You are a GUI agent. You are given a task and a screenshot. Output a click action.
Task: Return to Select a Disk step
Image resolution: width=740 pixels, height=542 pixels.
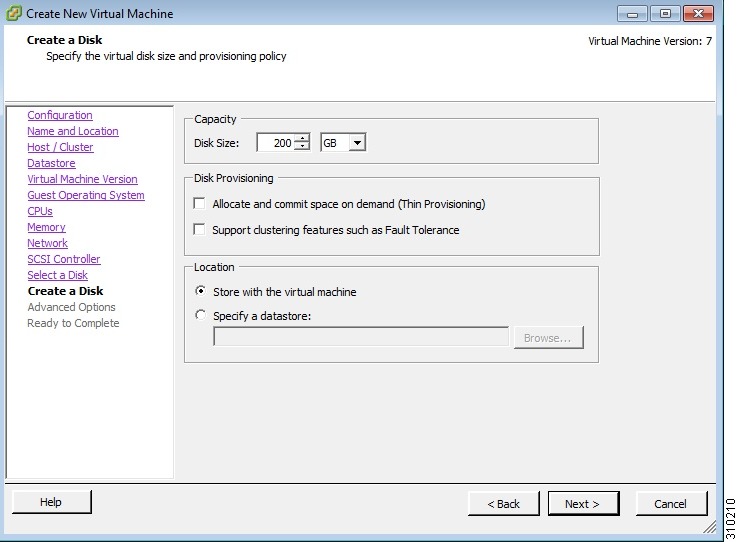tap(58, 275)
